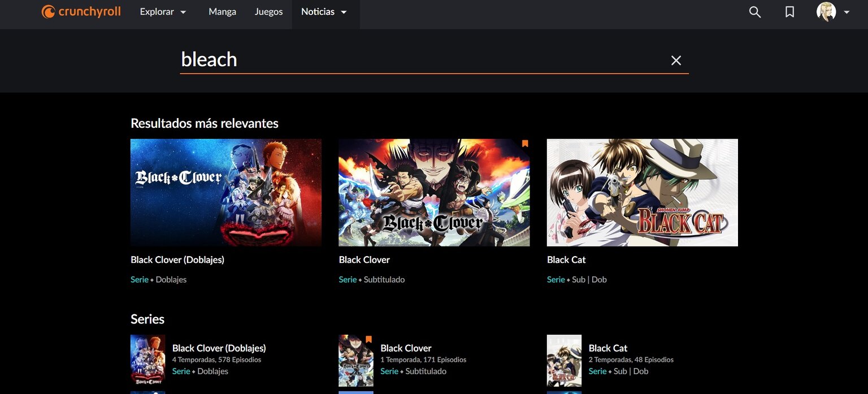Click the Serie link under Black Clover (Doblajes)
This screenshot has height=394, width=868.
(139, 279)
